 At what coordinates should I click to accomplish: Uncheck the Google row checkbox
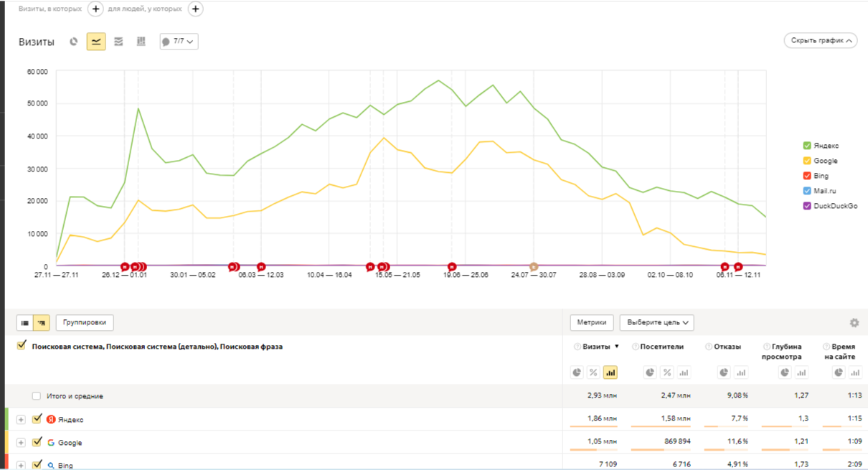[37, 442]
